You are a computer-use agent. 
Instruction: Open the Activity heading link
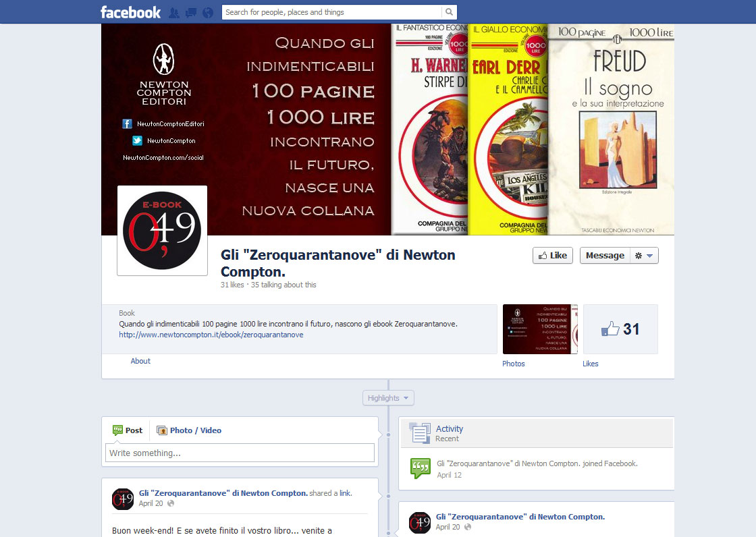(450, 428)
